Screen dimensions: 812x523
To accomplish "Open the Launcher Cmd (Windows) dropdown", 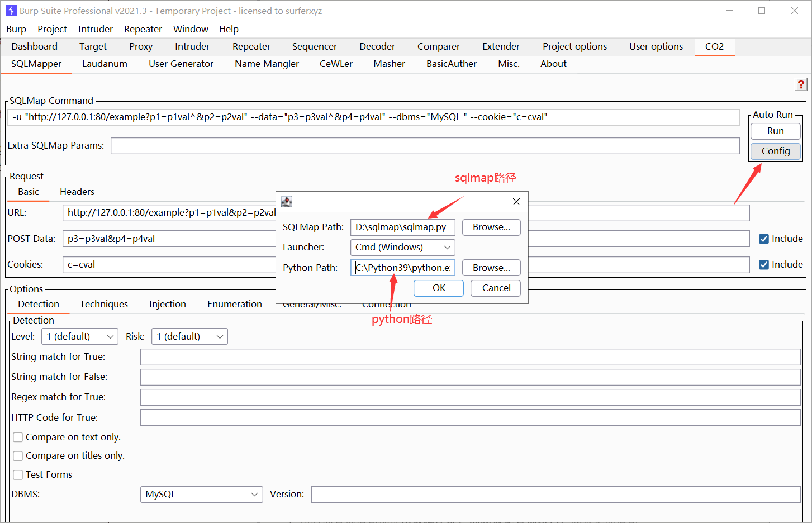I will (402, 247).
